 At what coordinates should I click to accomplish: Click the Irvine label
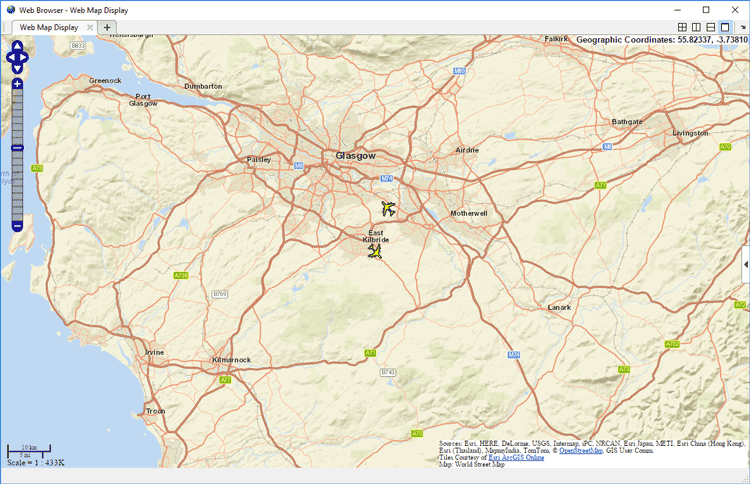point(154,352)
